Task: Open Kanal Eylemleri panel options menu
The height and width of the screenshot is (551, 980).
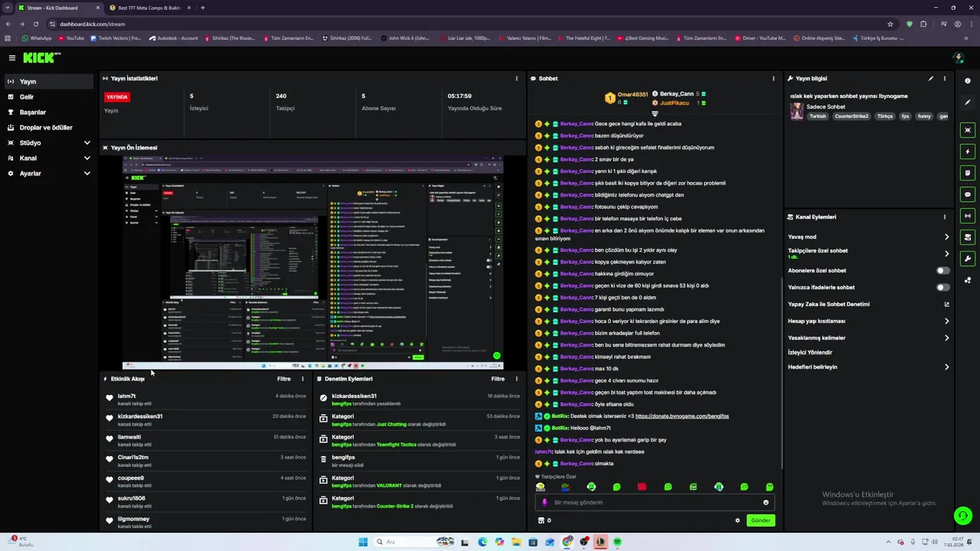Action: 944,217
